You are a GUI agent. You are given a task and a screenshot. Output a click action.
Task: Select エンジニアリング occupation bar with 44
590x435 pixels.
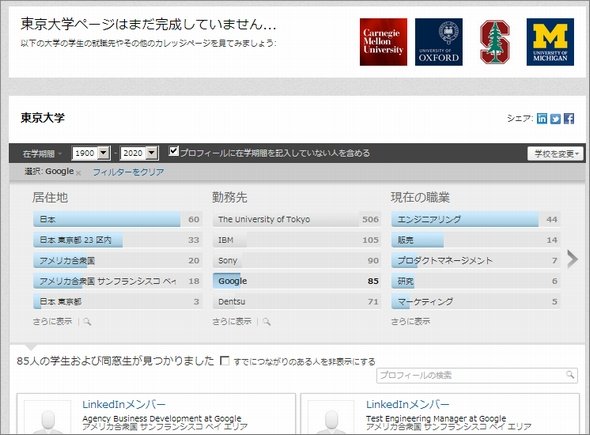pyautogui.click(x=476, y=219)
